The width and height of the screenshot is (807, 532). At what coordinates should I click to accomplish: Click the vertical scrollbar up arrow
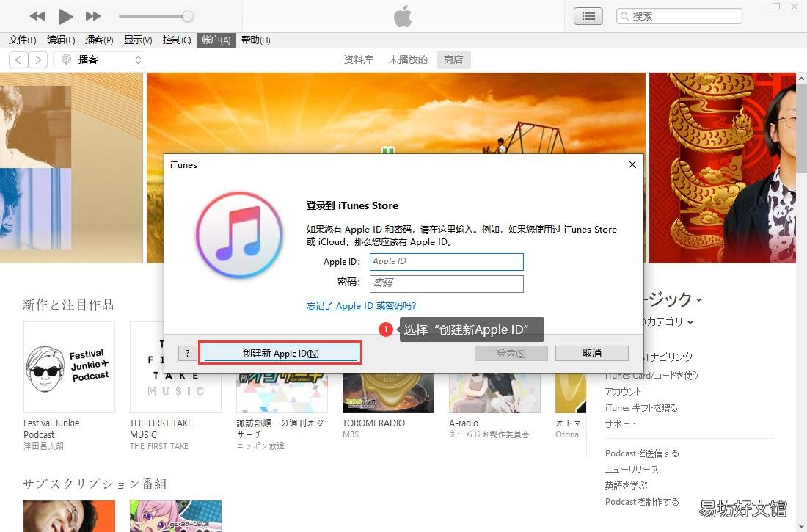point(801,79)
